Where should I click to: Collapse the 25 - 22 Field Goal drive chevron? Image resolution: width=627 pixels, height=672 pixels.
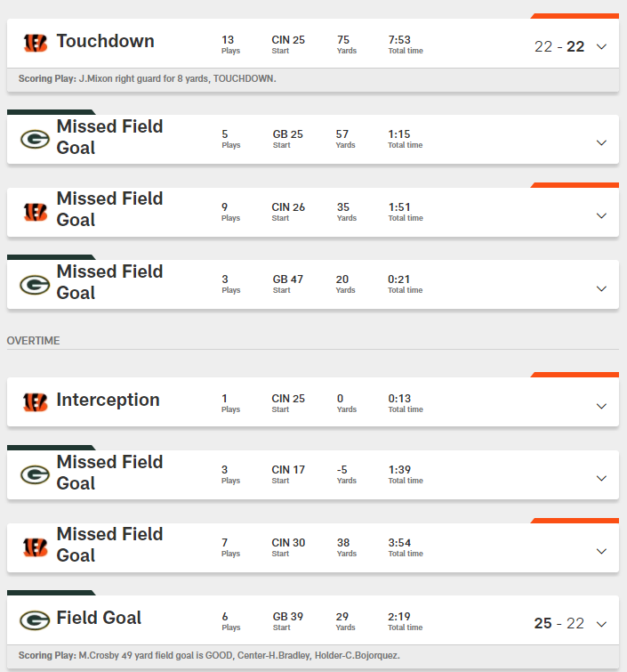pyautogui.click(x=601, y=624)
